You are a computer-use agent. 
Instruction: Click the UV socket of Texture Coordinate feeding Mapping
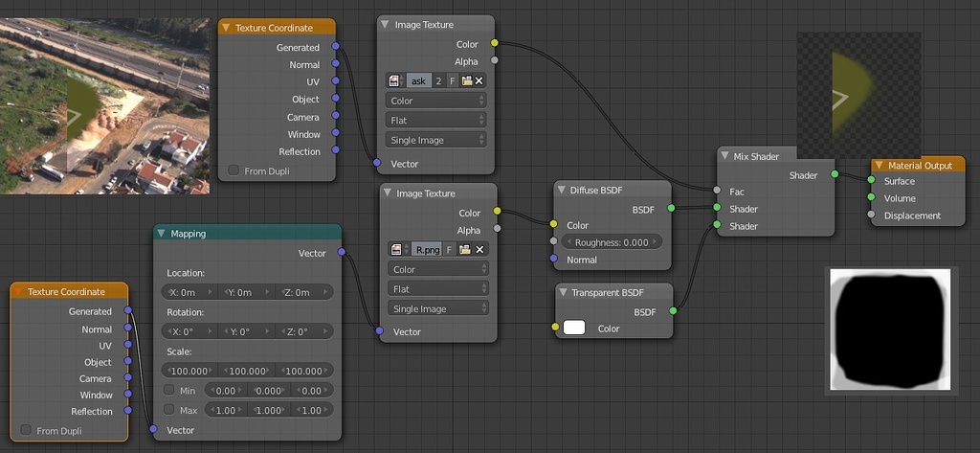128,345
